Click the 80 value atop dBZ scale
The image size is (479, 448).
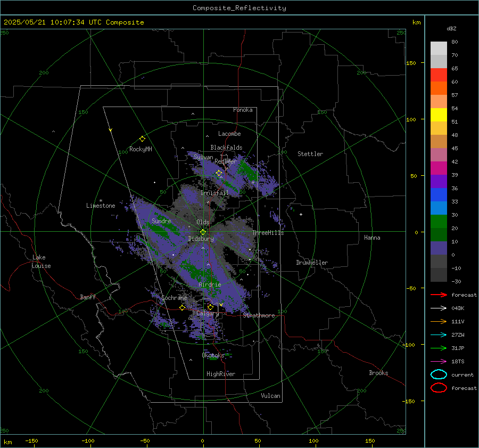(455, 42)
